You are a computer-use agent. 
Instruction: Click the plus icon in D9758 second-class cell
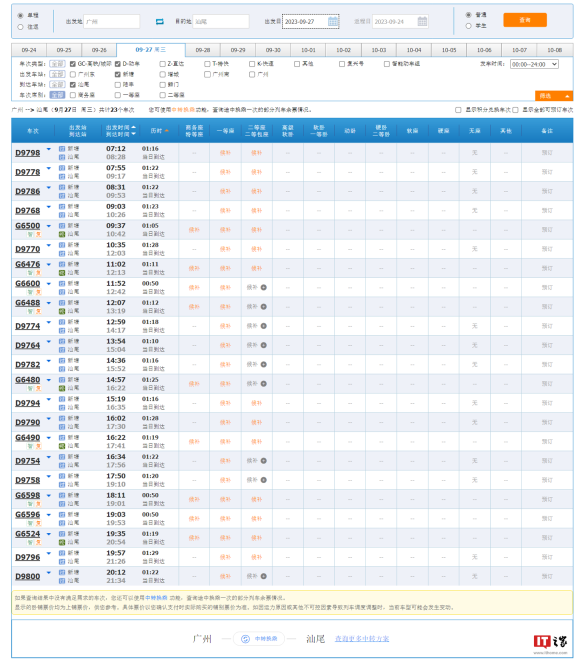coord(263,480)
